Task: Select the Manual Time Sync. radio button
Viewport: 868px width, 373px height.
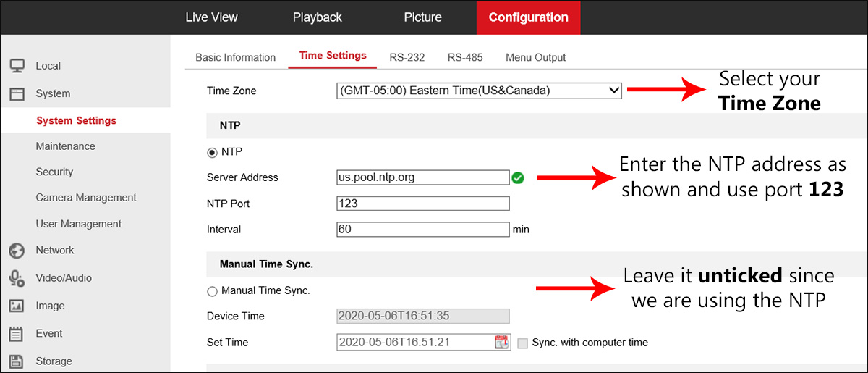Action: (x=213, y=291)
